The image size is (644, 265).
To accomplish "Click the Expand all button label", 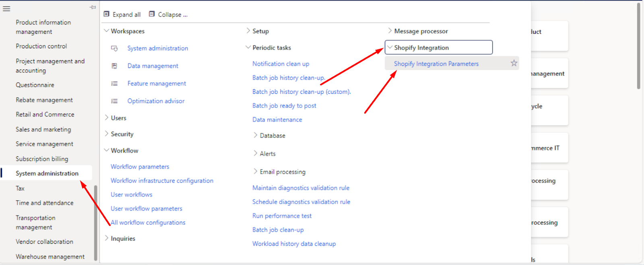I will pyautogui.click(x=126, y=14).
